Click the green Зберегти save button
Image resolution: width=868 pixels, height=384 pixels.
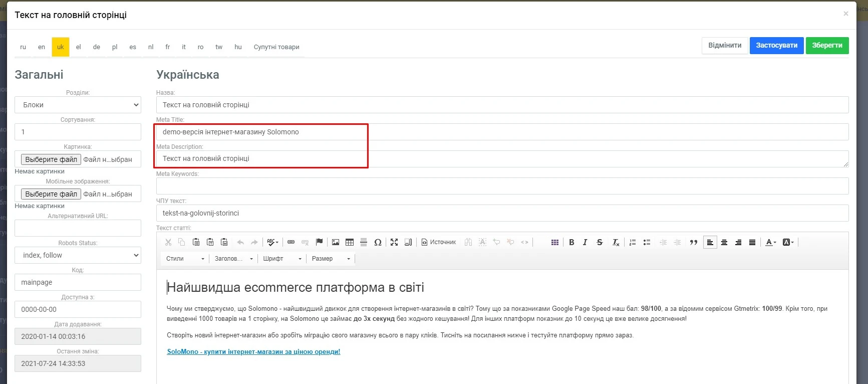(827, 45)
